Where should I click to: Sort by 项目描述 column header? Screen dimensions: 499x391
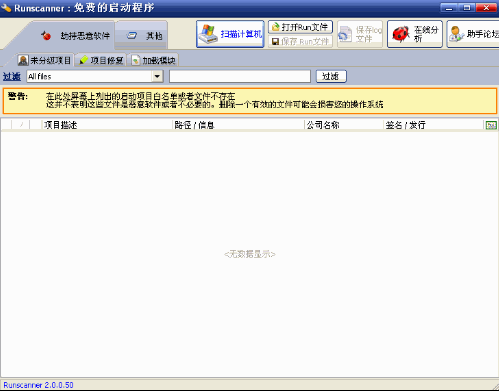[107, 125]
